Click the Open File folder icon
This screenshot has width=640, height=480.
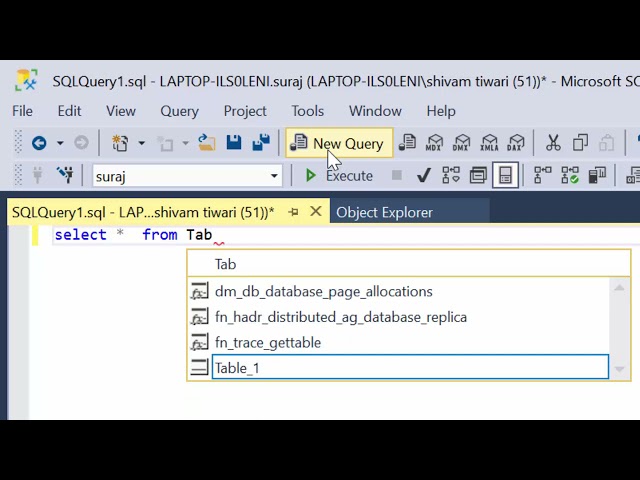[207, 143]
